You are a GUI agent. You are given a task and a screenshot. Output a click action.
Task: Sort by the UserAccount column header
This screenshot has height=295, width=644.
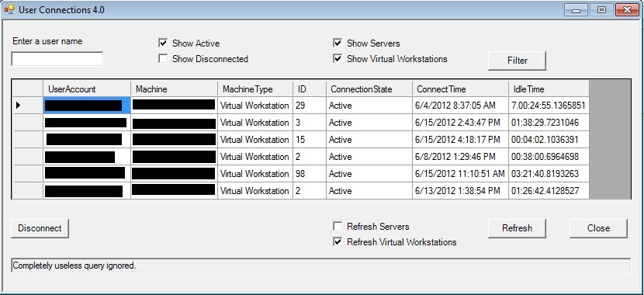87,88
